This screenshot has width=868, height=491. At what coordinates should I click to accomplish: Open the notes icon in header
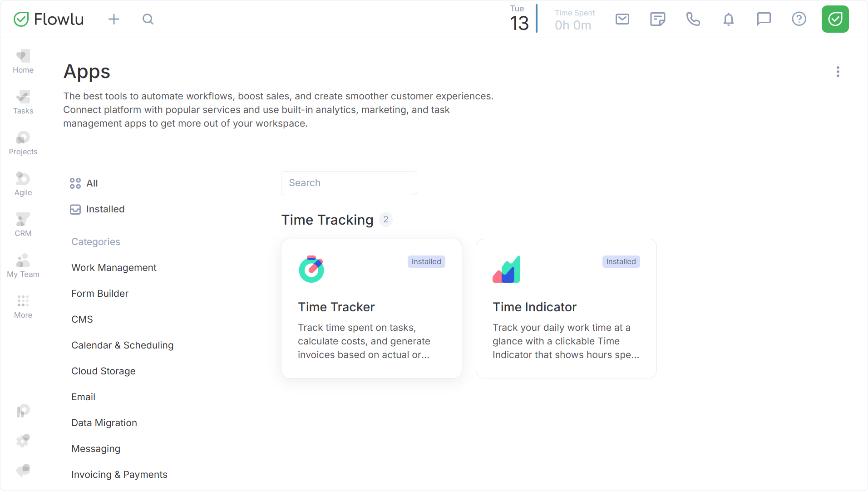point(657,19)
